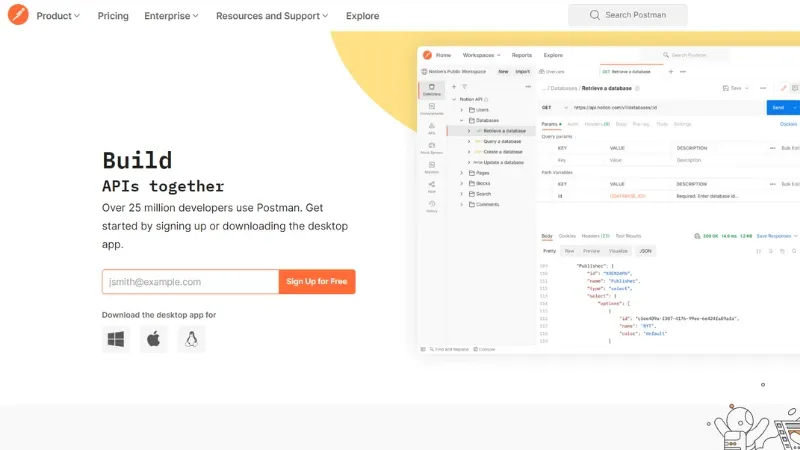Image resolution: width=800 pixels, height=450 pixels.
Task: Open Reports in the app preview top bar
Action: click(x=521, y=55)
